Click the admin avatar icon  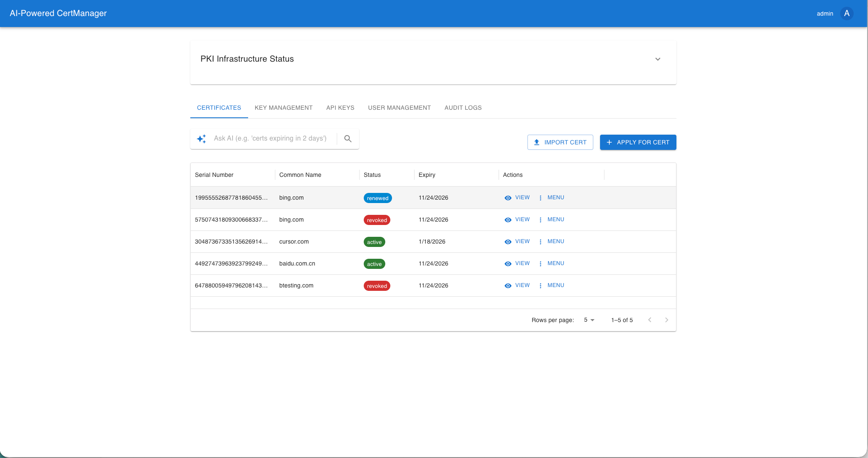(x=846, y=14)
